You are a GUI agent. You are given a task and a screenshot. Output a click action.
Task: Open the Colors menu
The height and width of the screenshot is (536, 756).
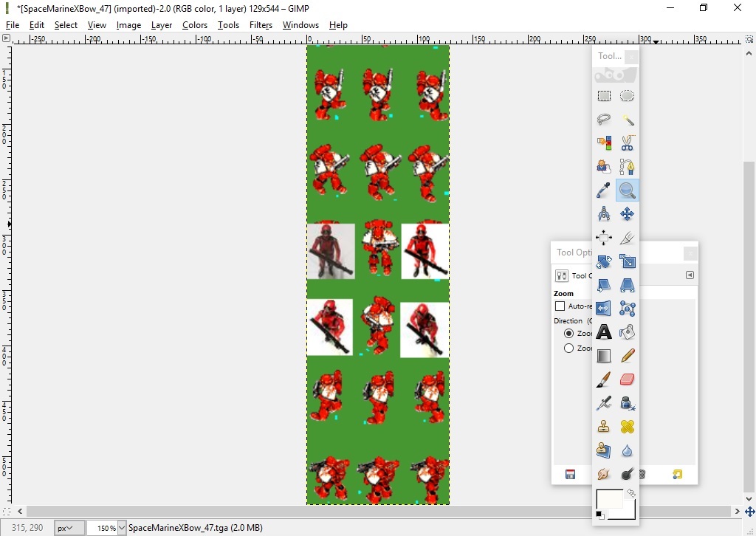pyautogui.click(x=195, y=25)
